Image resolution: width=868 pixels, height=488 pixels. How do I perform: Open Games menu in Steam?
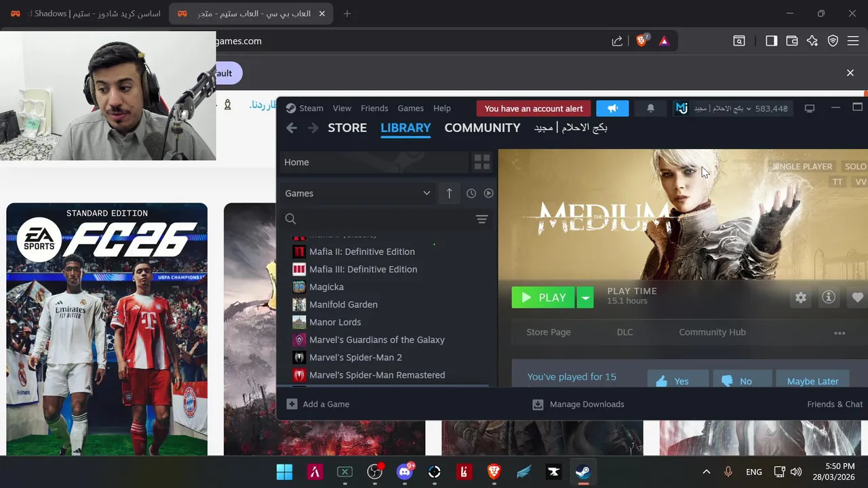(410, 108)
